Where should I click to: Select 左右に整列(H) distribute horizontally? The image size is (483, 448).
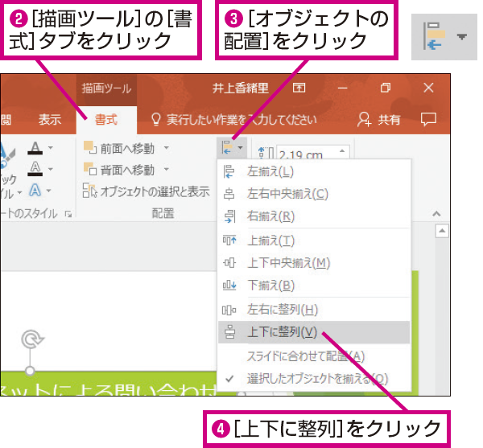pyautogui.click(x=314, y=310)
